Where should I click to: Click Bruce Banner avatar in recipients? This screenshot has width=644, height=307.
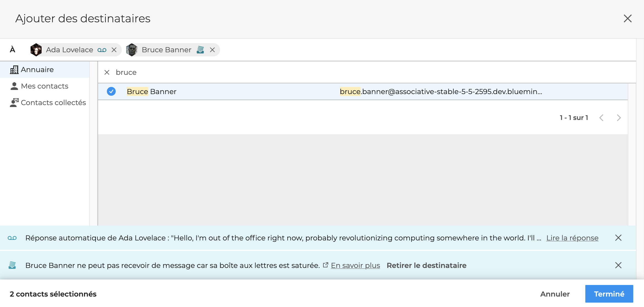click(132, 50)
